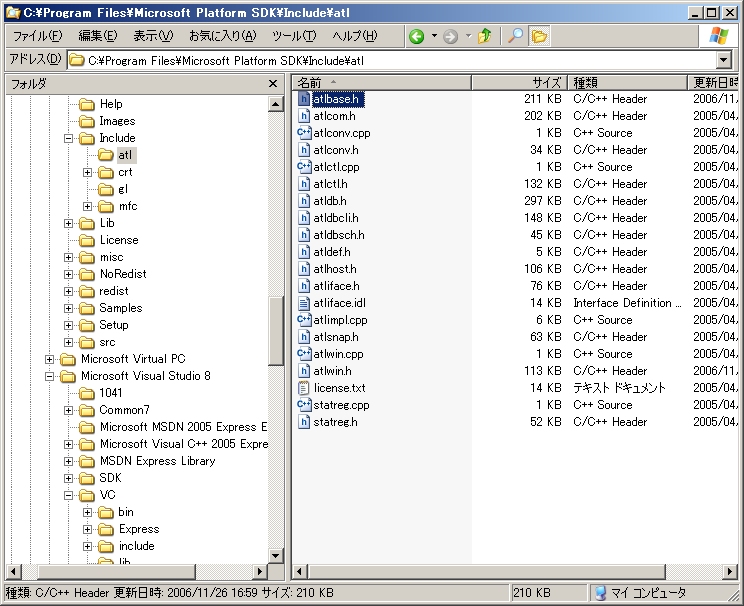Click the atlconv.h file icon
Image resolution: width=744 pixels, height=606 pixels.
click(x=304, y=150)
